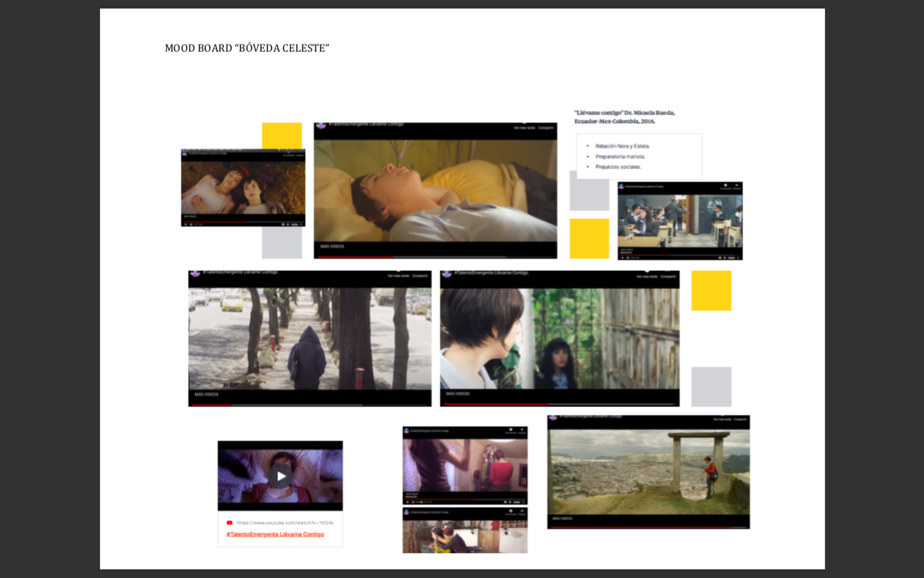
Task: Click Compartir on the sleeping girl video
Action: click(x=545, y=128)
